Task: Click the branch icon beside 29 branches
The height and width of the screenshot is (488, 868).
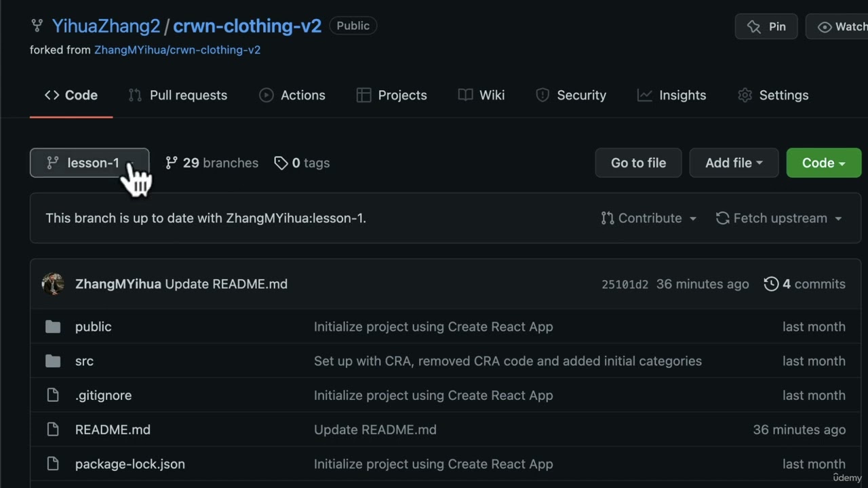Action: [172, 163]
